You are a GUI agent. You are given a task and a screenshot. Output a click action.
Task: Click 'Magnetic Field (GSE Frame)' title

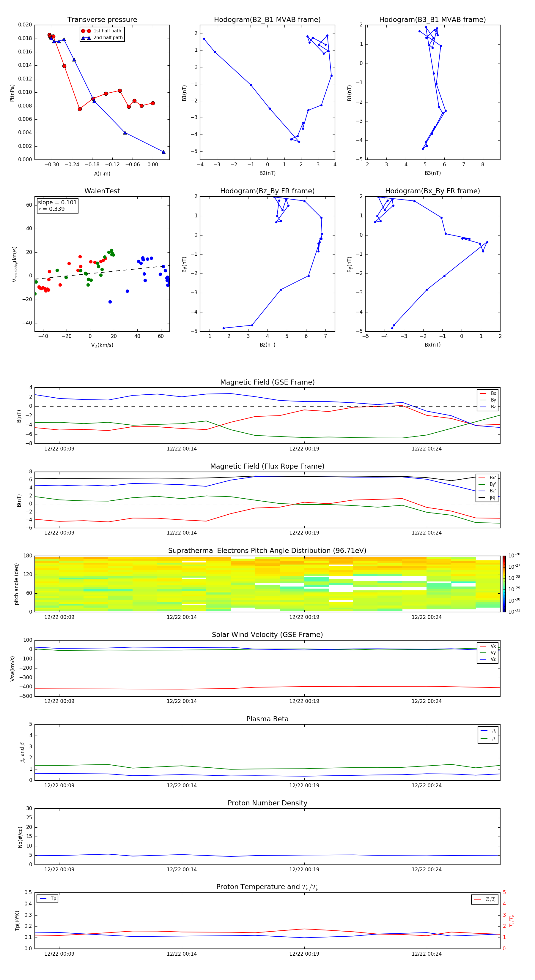click(x=267, y=382)
